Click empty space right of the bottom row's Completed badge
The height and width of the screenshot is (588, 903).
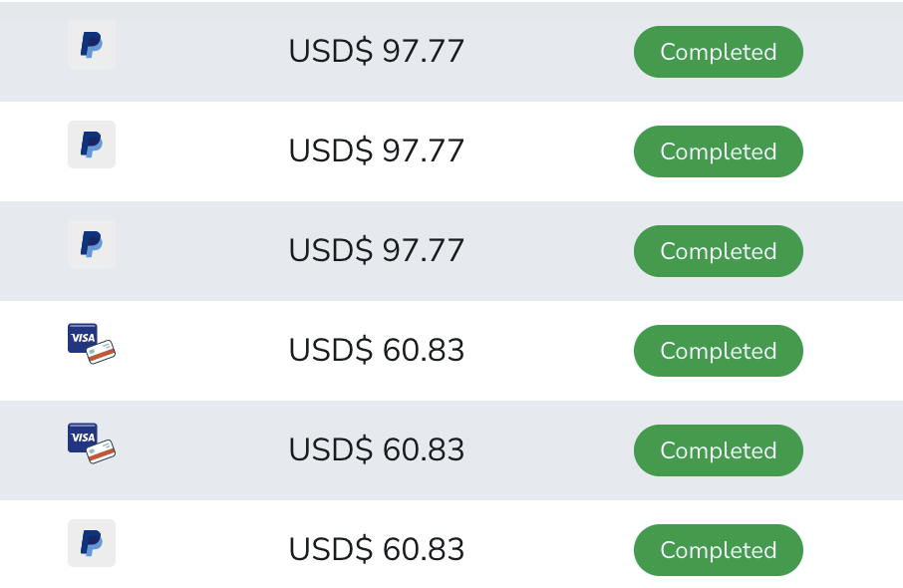pyautogui.click(x=855, y=550)
